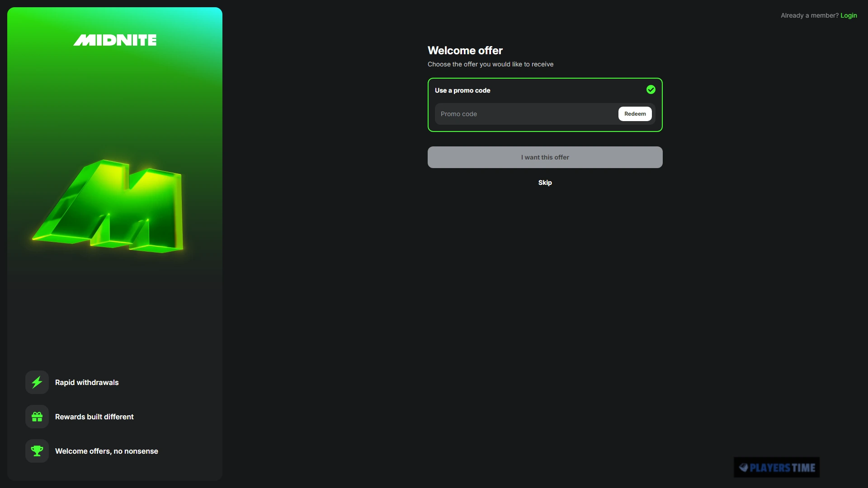Image resolution: width=868 pixels, height=488 pixels.
Task: Click the Welcome offer heading
Action: pos(465,51)
